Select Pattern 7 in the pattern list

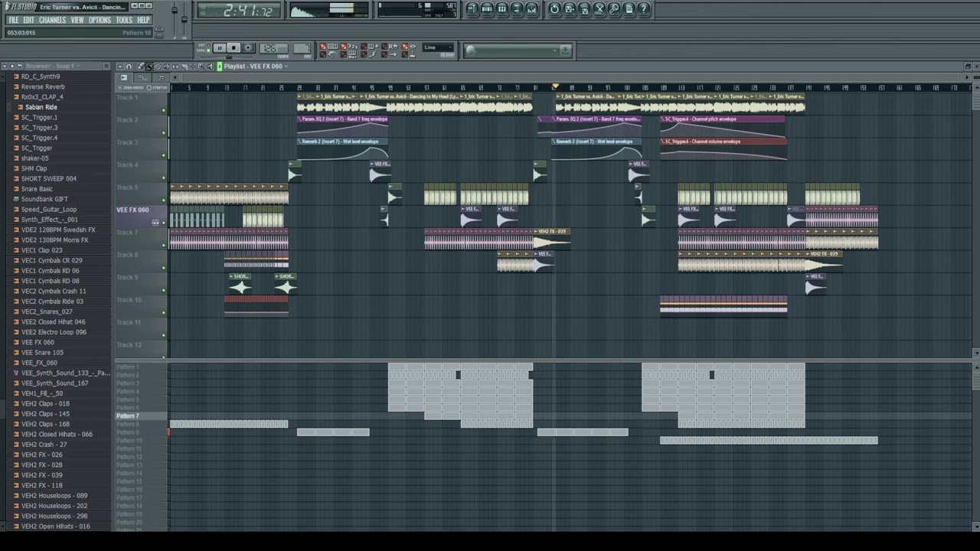click(127, 416)
